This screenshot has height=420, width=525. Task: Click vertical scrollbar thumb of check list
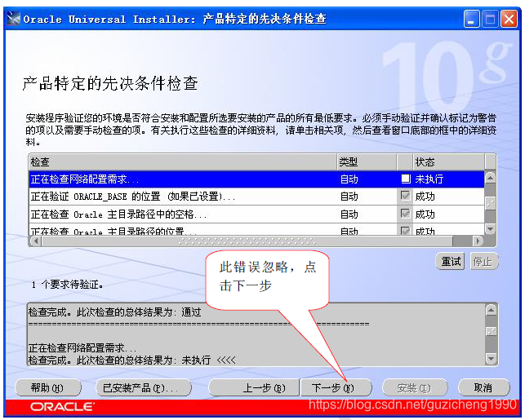coord(490,202)
